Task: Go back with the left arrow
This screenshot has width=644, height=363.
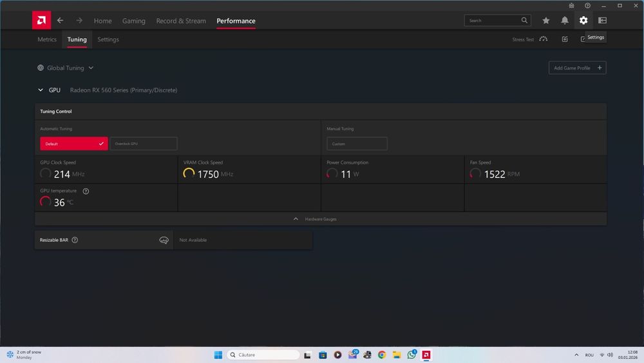Action: 61,20
